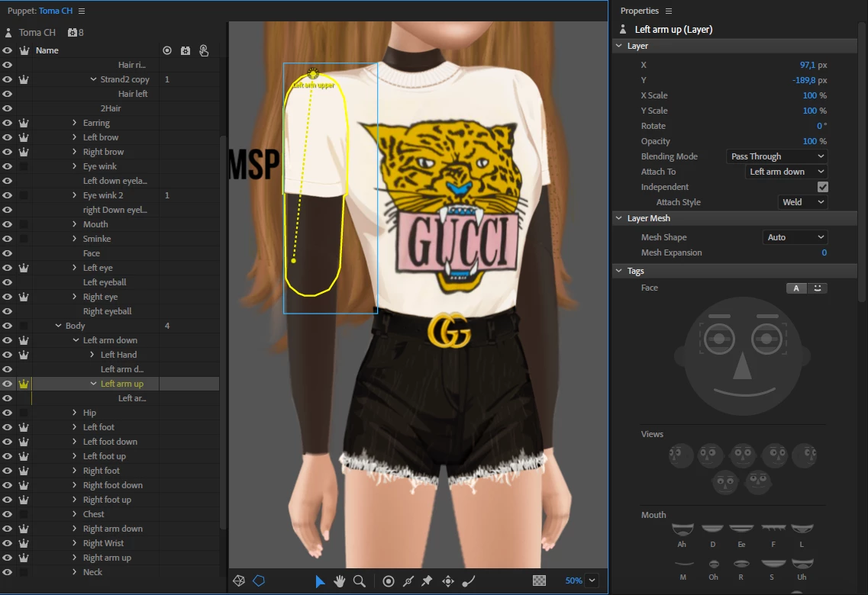Click the handles column circle header icon
Screen dimensions: 868x595
pyautogui.click(x=166, y=50)
